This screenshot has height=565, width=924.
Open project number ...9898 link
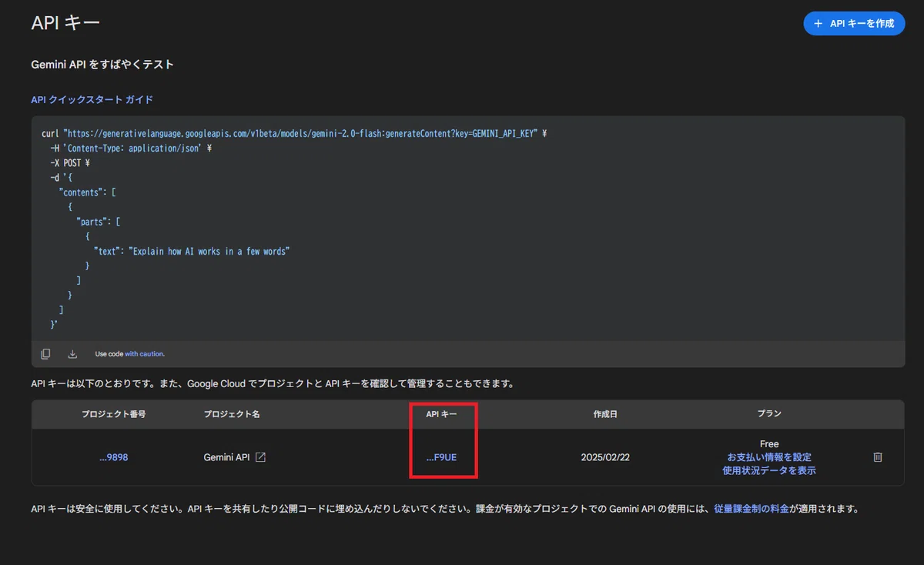click(x=114, y=457)
